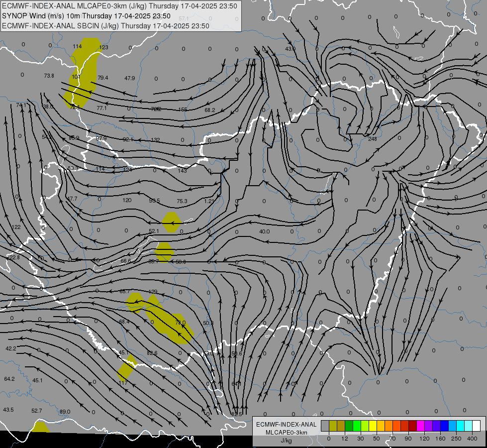
Task: Click legend tick label 160
Action: coord(440,439)
